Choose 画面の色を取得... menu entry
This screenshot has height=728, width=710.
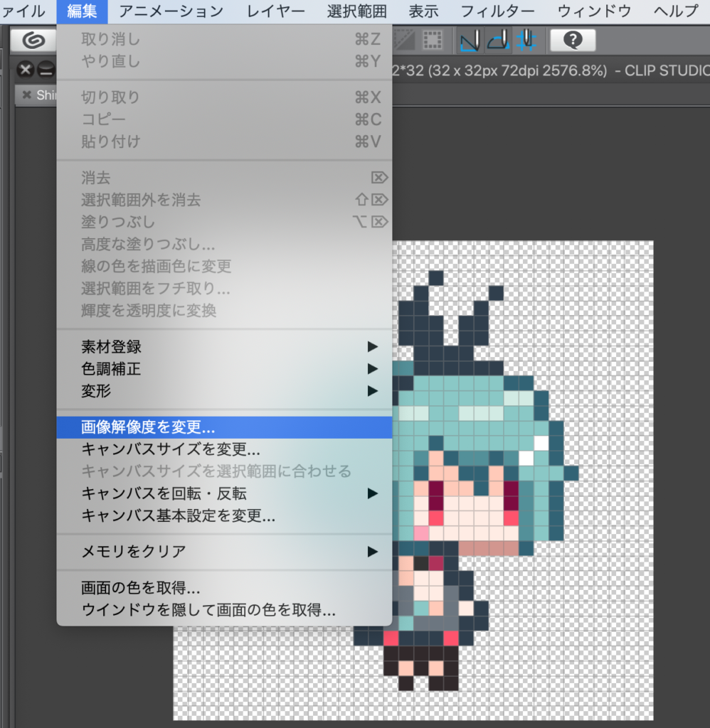[224, 588]
